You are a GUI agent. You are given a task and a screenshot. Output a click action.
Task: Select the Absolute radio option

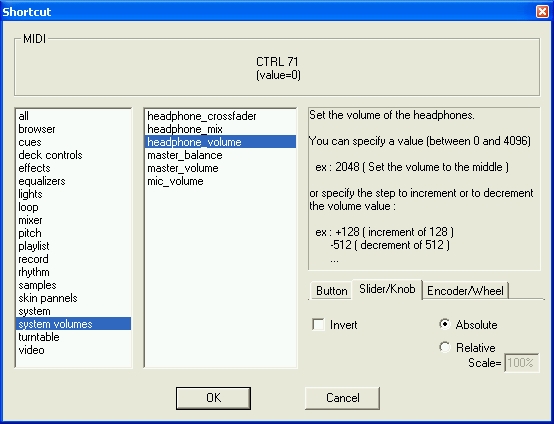pyautogui.click(x=444, y=324)
